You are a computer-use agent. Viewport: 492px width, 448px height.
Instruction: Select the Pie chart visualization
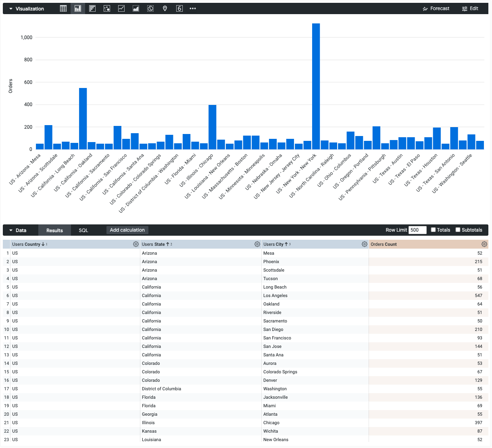point(150,8)
